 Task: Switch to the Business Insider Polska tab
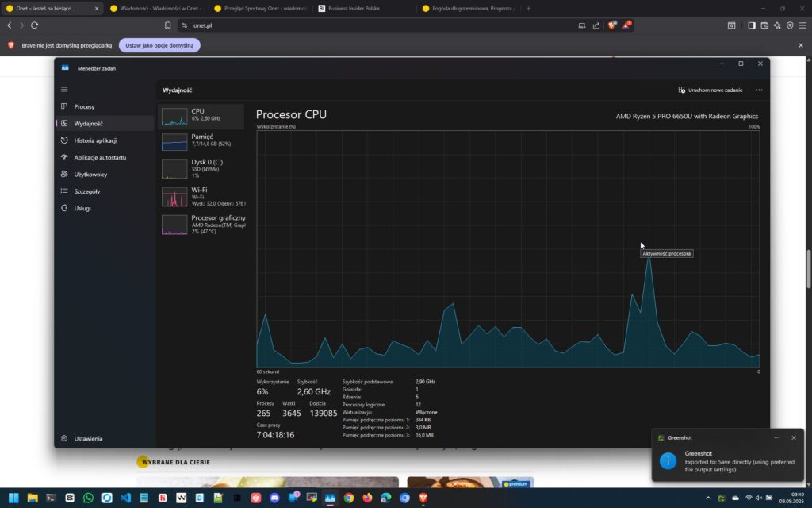[x=361, y=9]
